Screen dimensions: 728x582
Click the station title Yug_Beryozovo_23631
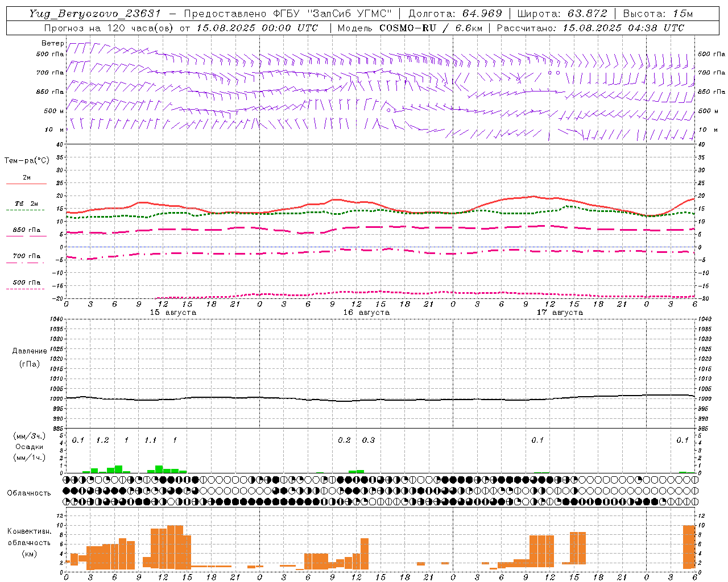pyautogui.click(x=95, y=14)
